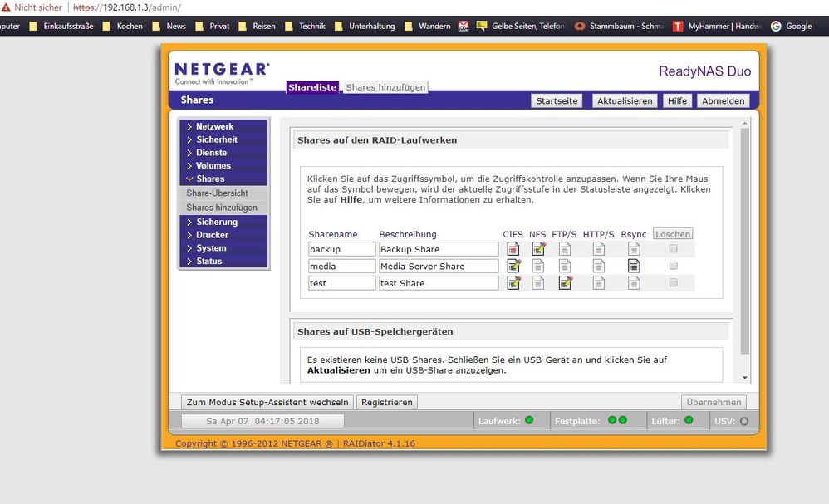Collapse the Shares menu section
This screenshot has width=829, height=504.
tap(223, 179)
